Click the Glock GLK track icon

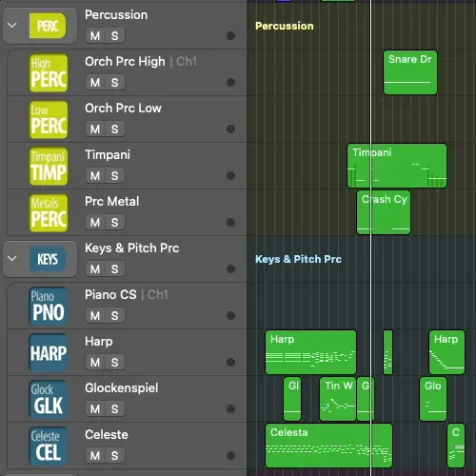[x=49, y=400]
